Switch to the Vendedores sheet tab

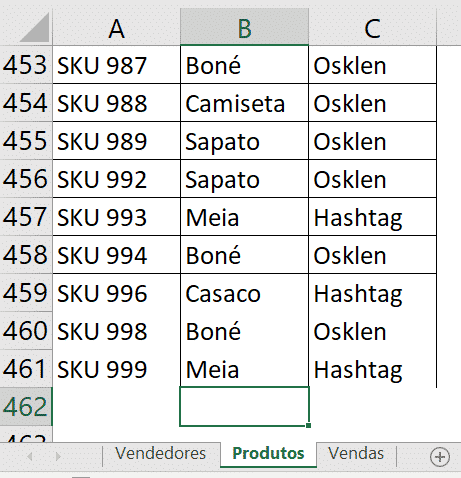pos(160,454)
